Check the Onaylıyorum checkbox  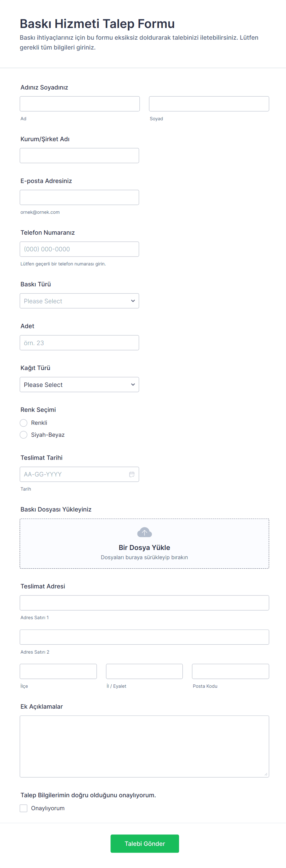point(24,808)
